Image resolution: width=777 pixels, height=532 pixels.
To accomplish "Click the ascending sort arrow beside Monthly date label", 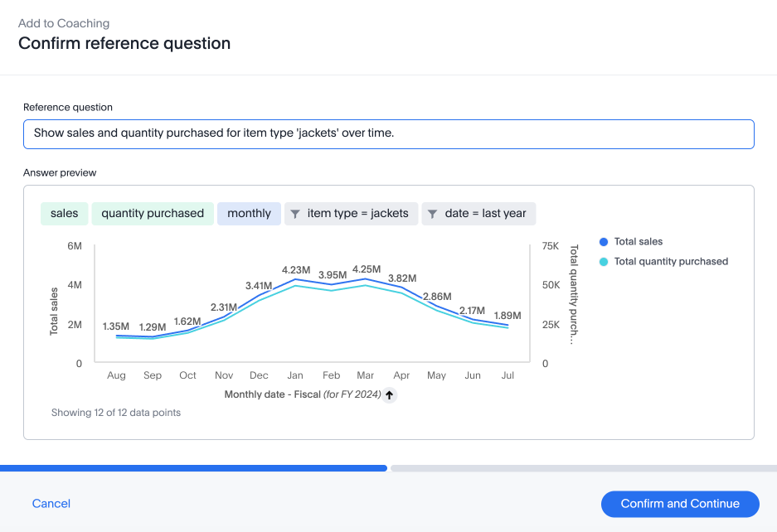I will click(388, 394).
